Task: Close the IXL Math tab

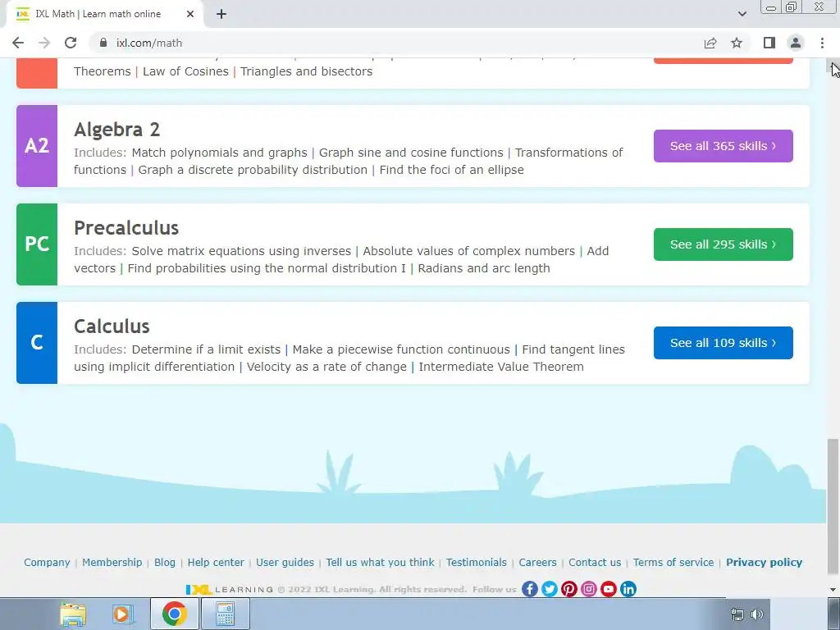Action: click(x=190, y=14)
